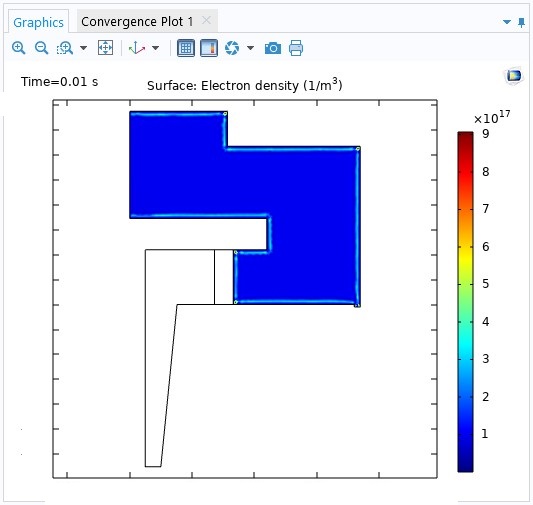Click the Zoom Out magnifier icon

coord(41,48)
